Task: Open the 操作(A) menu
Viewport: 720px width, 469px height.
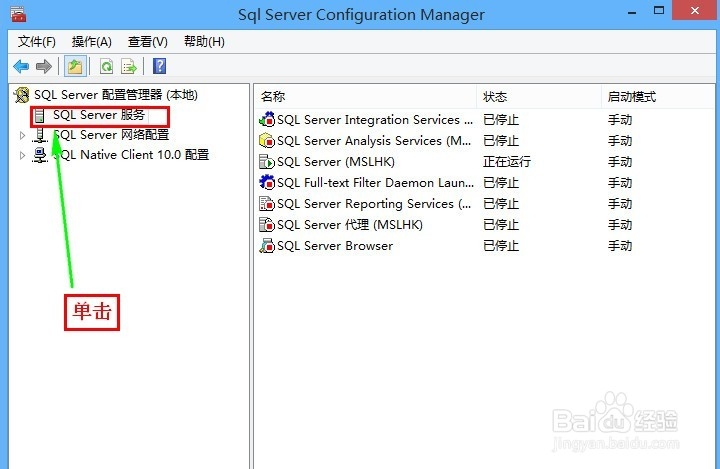Action: [91, 42]
